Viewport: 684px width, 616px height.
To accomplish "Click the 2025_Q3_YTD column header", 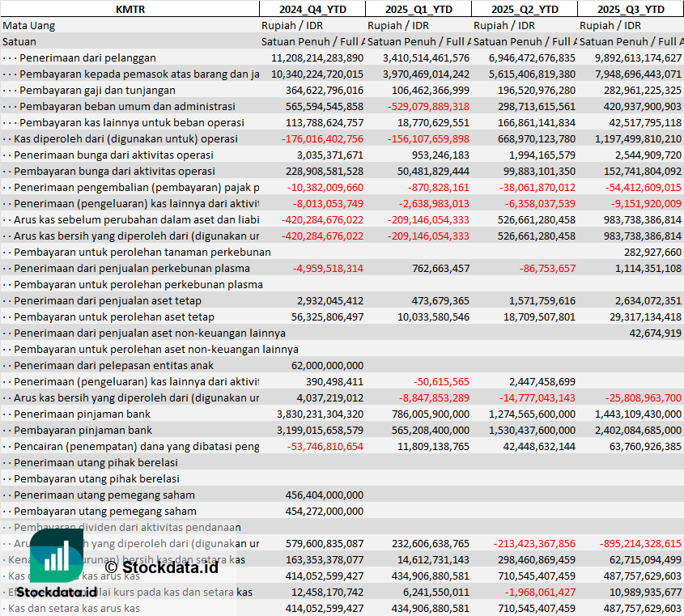I will (x=631, y=9).
